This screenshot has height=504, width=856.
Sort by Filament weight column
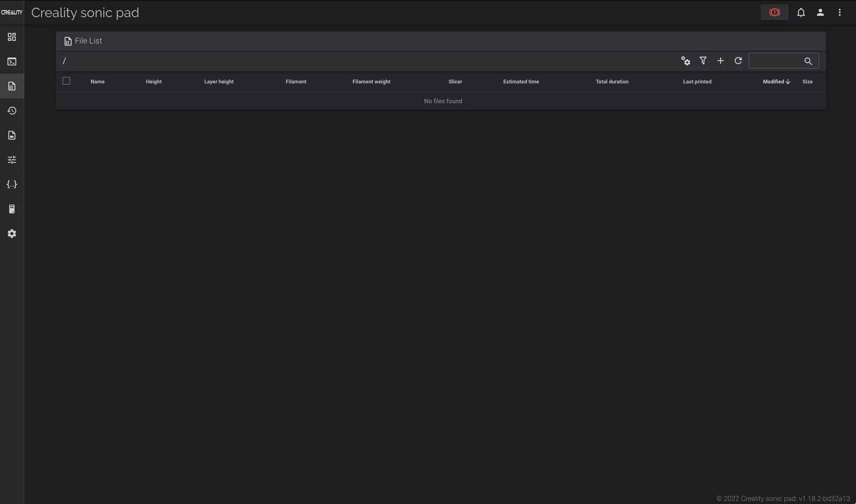371,82
